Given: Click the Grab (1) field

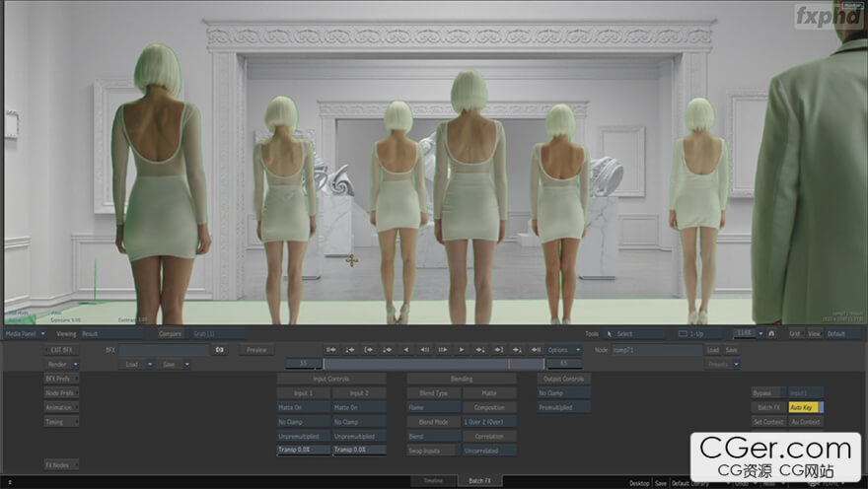Looking at the screenshot, I should point(217,333).
